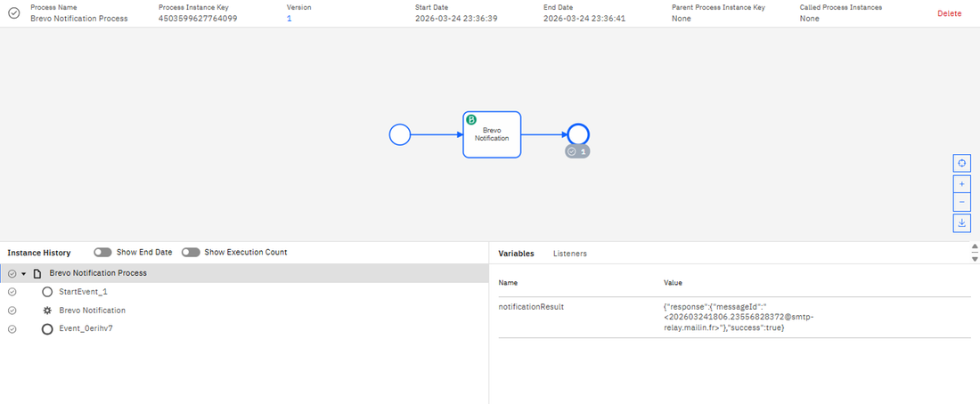Expand panel with the down arrow handle

(975, 259)
